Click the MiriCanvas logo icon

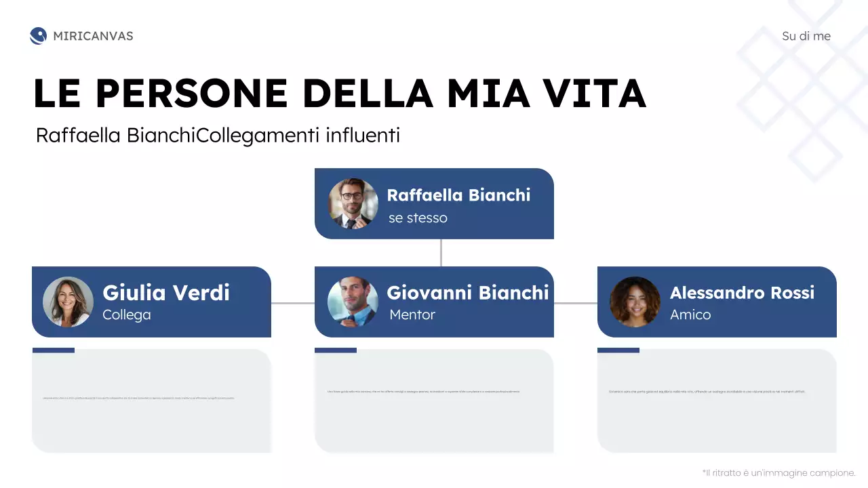(x=38, y=36)
